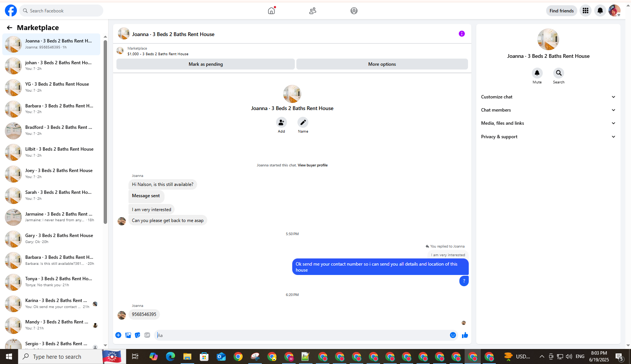Expand the Chat members section
Screen dimensions: 631x364
[x=548, y=110]
